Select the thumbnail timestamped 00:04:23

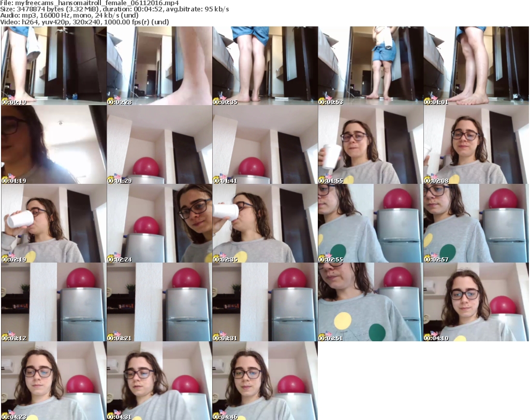54,381
